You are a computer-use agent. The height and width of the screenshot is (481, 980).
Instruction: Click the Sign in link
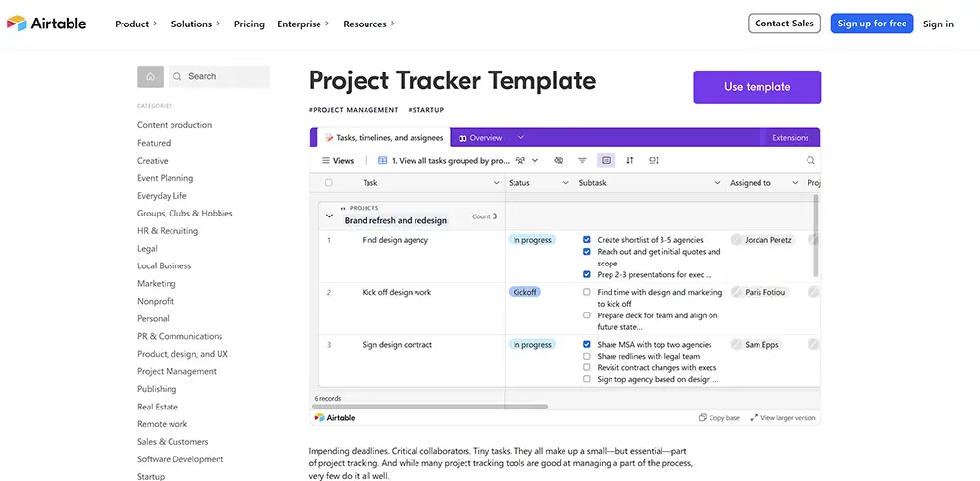click(938, 24)
